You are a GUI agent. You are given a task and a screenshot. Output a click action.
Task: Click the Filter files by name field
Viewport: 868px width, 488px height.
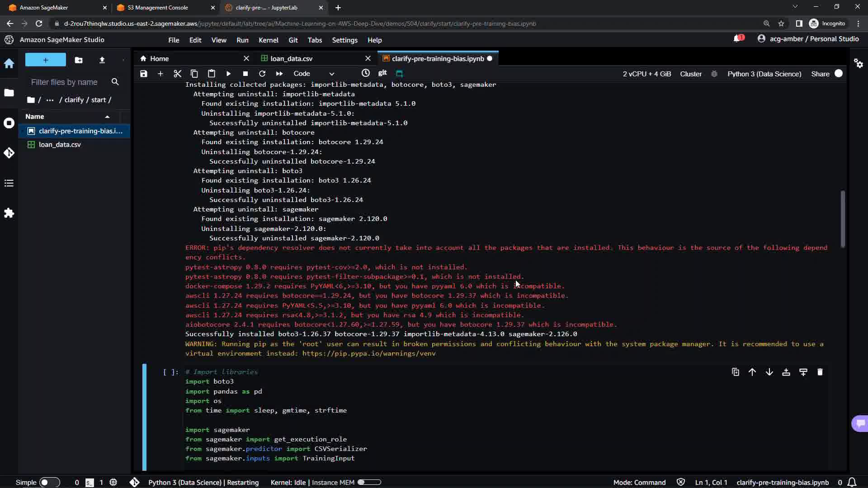click(x=64, y=82)
